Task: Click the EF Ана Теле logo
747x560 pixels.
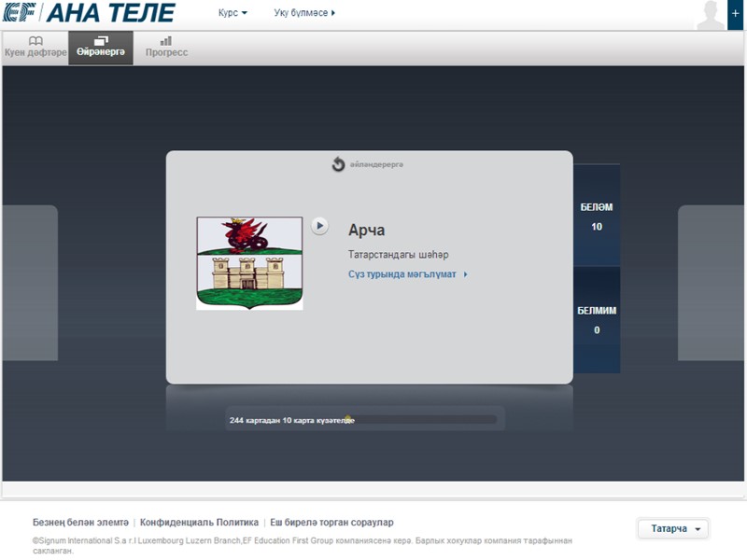Action: 89,12
